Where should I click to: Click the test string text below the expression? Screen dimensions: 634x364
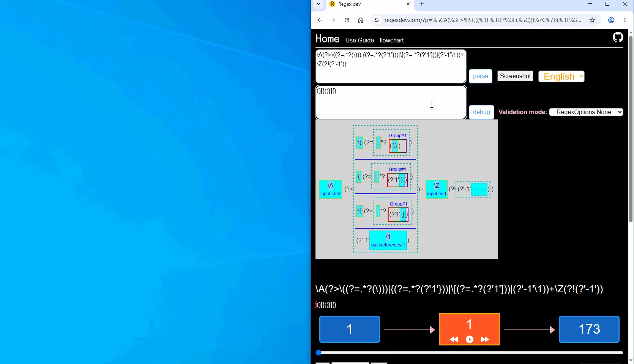click(326, 305)
